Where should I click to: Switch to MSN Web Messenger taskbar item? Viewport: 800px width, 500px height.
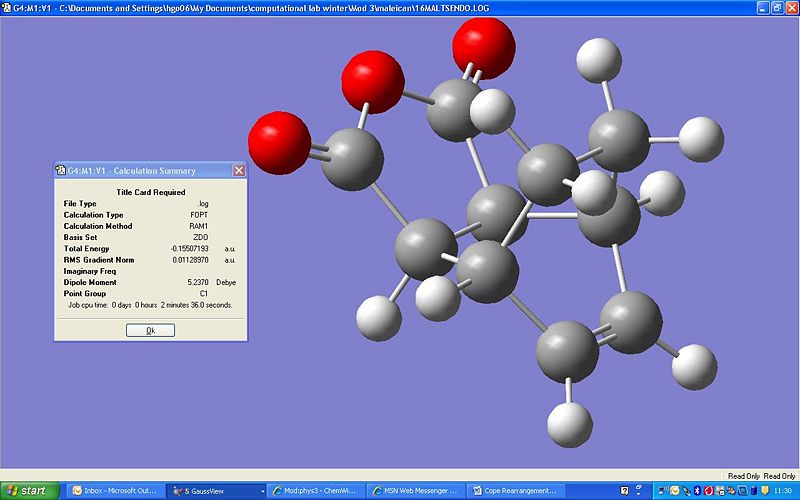(414, 491)
